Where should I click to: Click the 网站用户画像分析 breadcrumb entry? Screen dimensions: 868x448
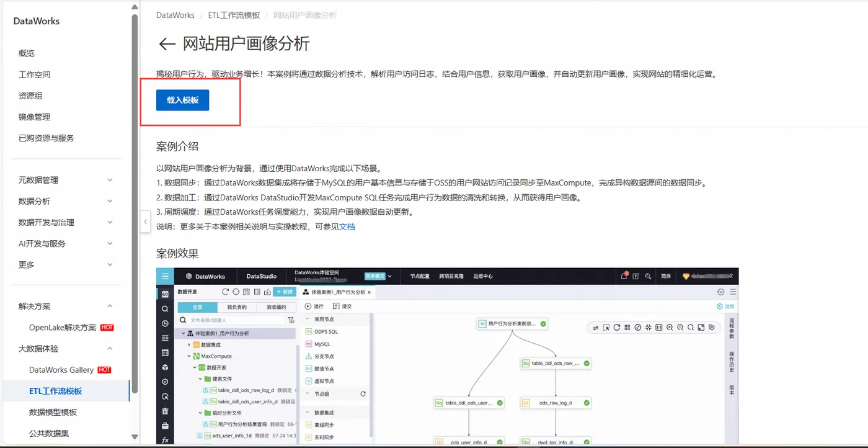coord(305,15)
